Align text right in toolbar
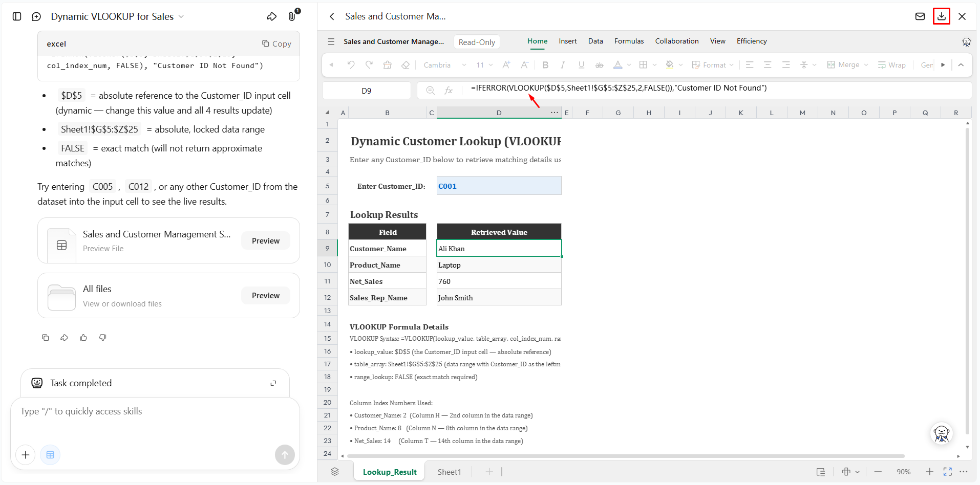 click(786, 65)
